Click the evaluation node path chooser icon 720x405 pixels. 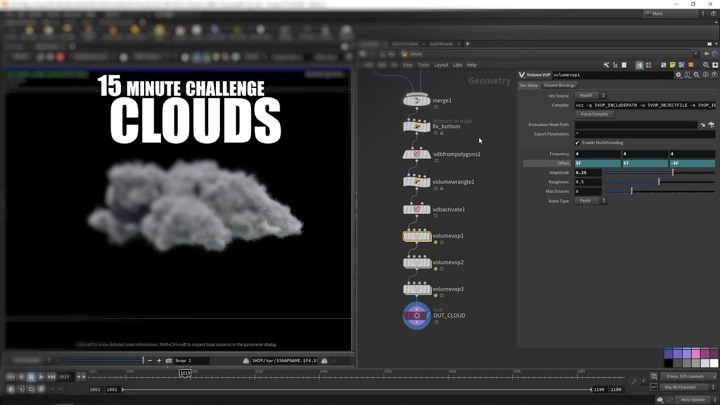[711, 124]
